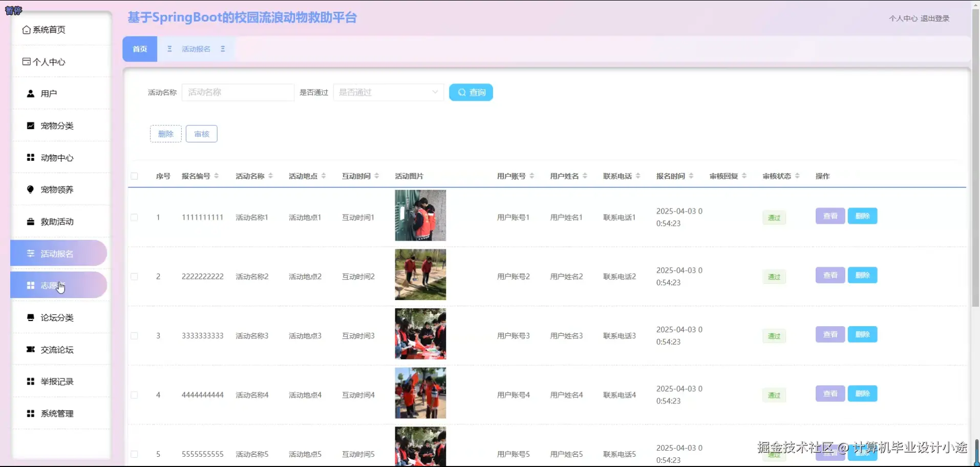Click the sliders icon beside 活动报名 in sidebar
The width and height of the screenshot is (980, 467).
point(31,253)
